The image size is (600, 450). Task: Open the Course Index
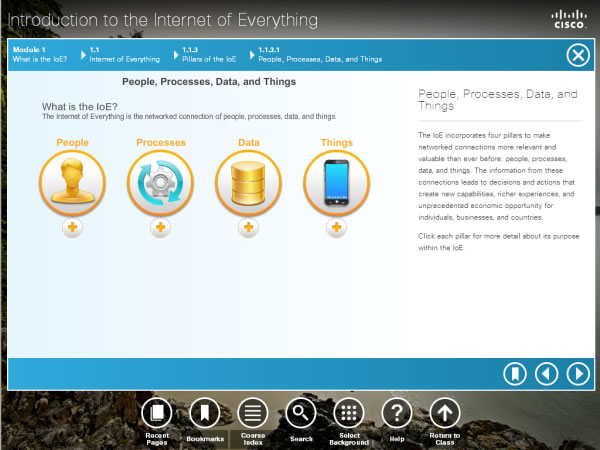click(x=252, y=413)
